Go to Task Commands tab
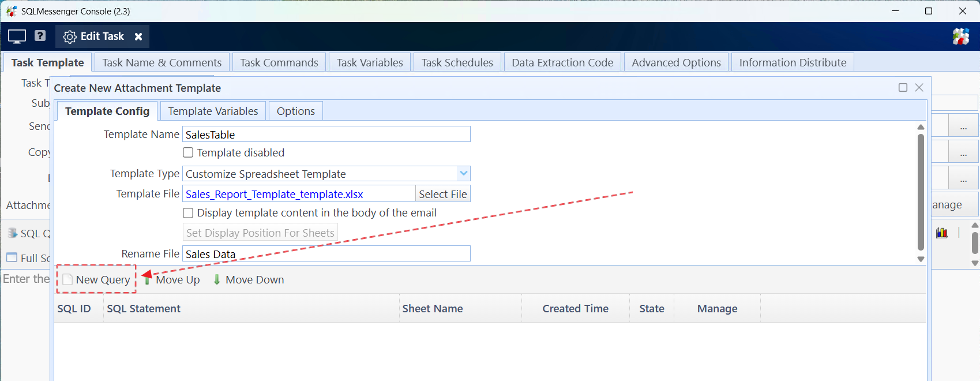 tap(279, 62)
